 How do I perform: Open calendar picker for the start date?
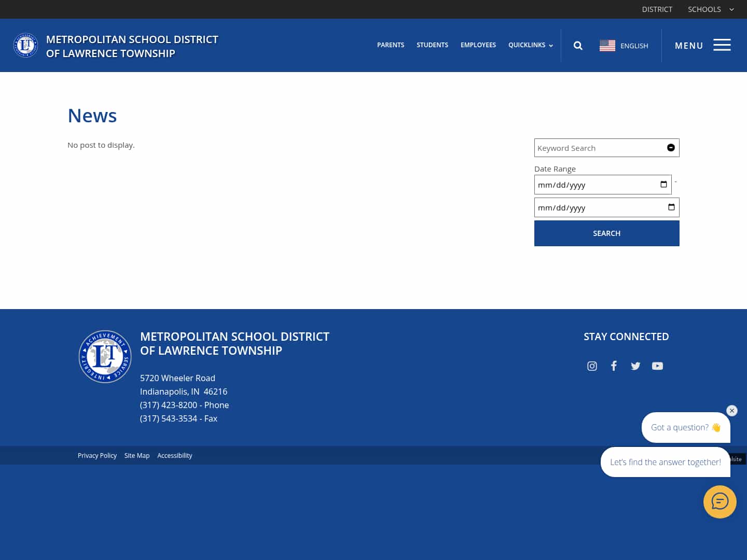(663, 184)
